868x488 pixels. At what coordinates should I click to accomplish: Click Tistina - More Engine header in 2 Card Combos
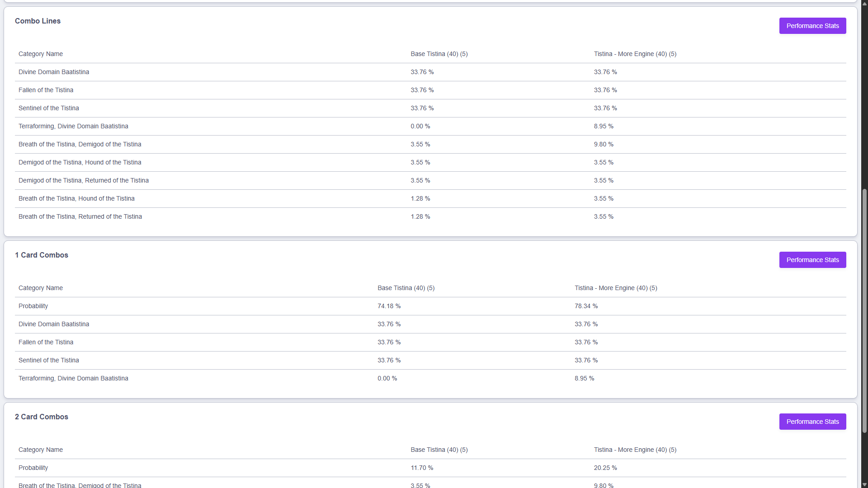(x=635, y=450)
